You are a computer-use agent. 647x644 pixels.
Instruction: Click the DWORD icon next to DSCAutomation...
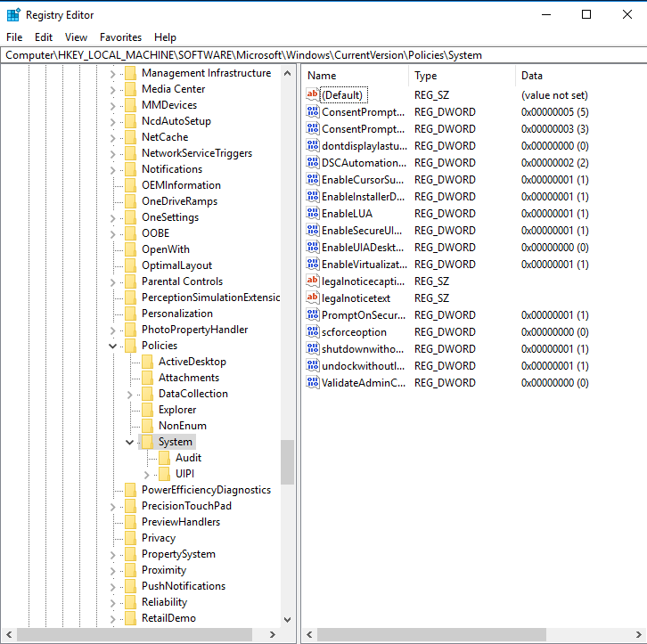click(x=312, y=162)
